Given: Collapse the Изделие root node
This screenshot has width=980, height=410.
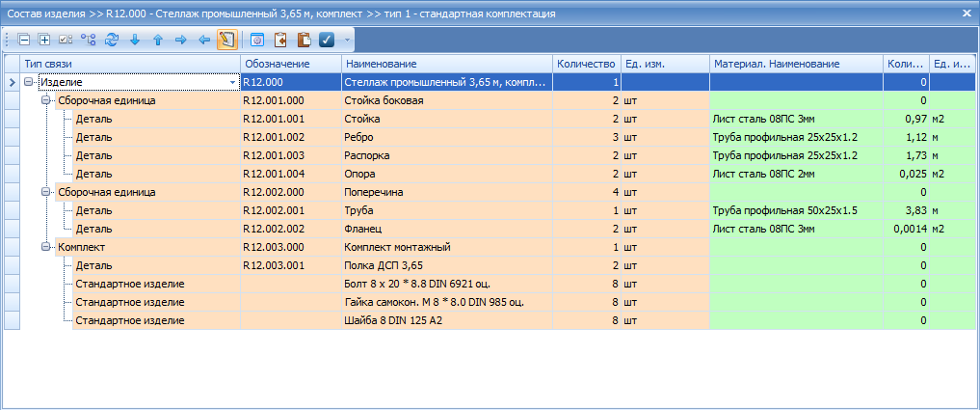Looking at the screenshot, I should tap(28, 82).
